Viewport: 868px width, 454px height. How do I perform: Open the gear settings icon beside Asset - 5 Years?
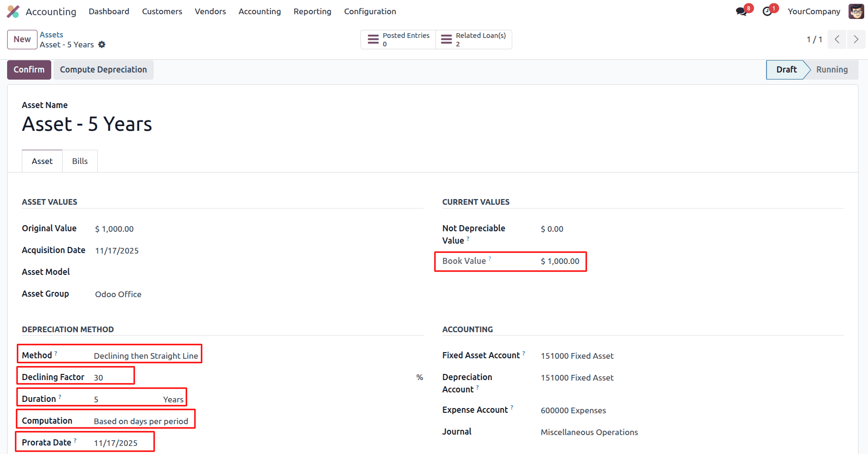pos(102,45)
